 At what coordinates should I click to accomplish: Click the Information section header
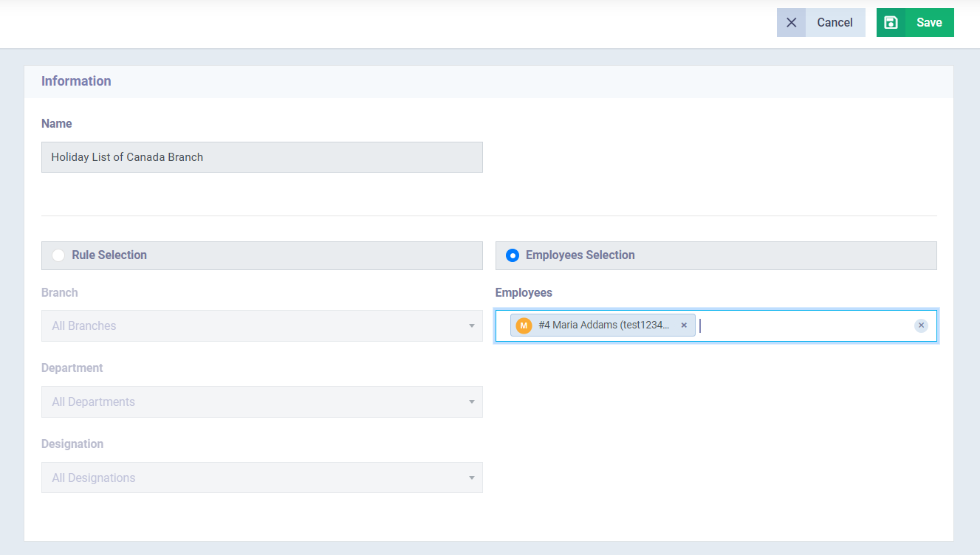pos(76,81)
